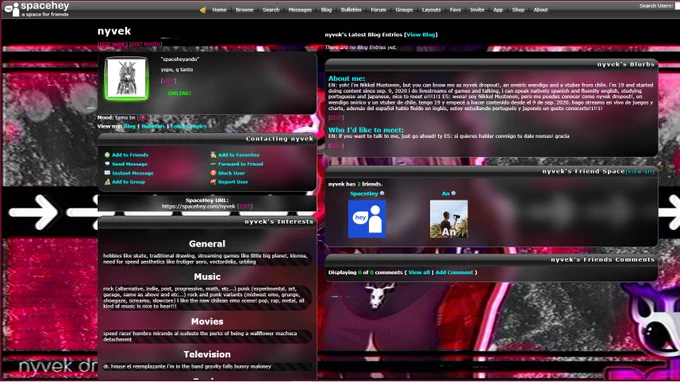Click the Instant Message envelope icon
The width and height of the screenshot is (680, 382).
[x=107, y=173]
